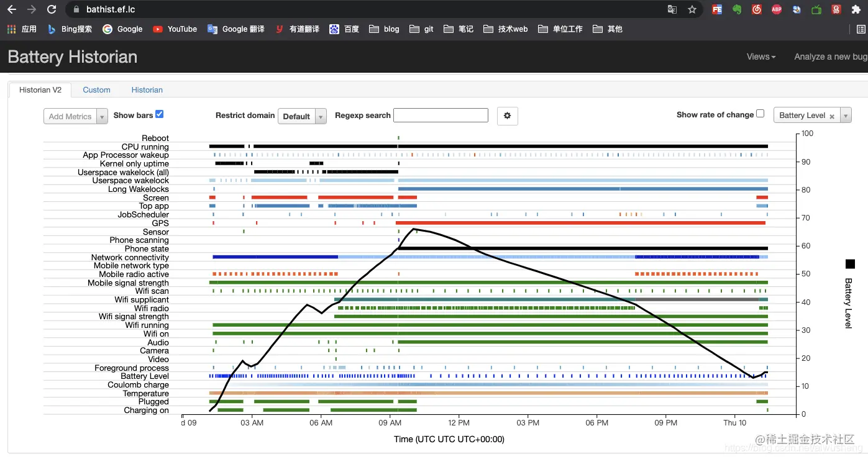The width and height of the screenshot is (868, 459).
Task: Switch to the Custom tab
Action: point(96,90)
